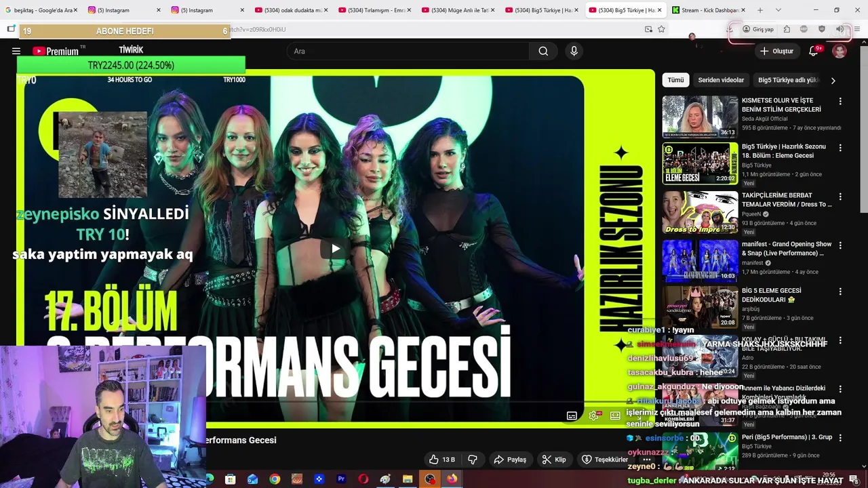Switch to beşiktaş Google'da Ara tab
The width and height of the screenshot is (868, 488).
(x=42, y=10)
